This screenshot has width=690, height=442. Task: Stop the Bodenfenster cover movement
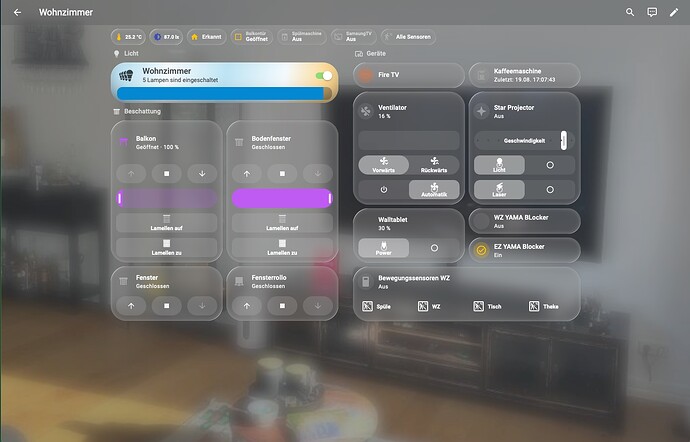click(282, 174)
